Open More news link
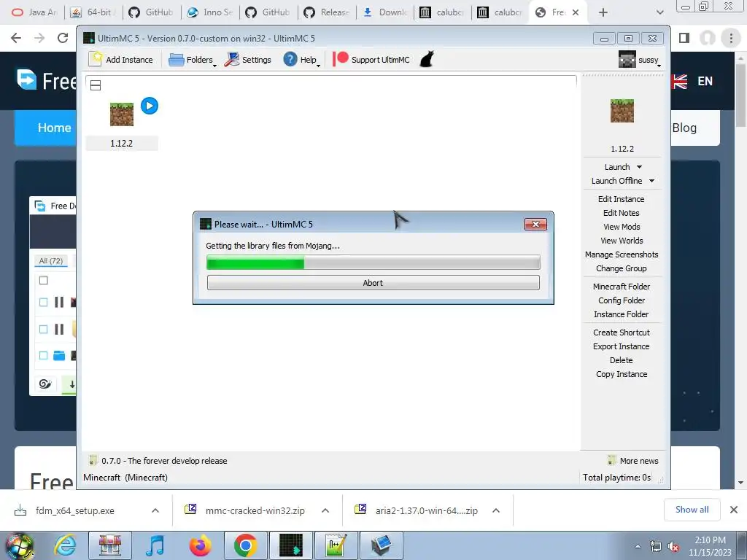Screen dimensions: 747x560 634,461
